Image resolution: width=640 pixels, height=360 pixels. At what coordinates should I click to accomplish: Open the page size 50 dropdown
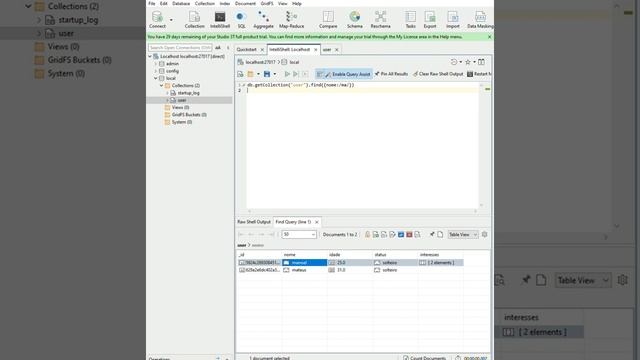pos(299,234)
